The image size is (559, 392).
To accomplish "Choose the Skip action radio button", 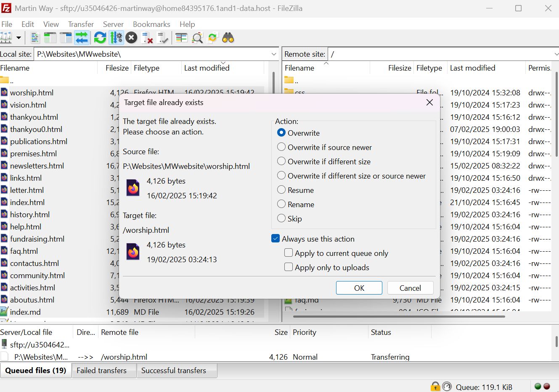I will tap(281, 218).
